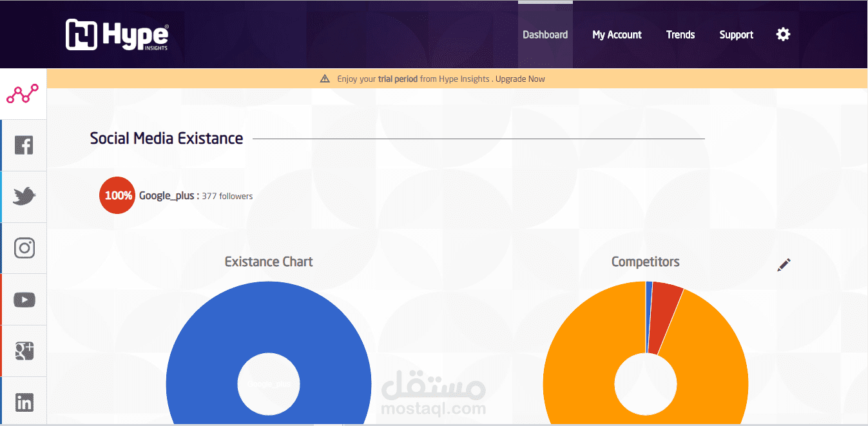Click the Google_plus label inside donut
The width and height of the screenshot is (868, 426).
pyautogui.click(x=269, y=384)
